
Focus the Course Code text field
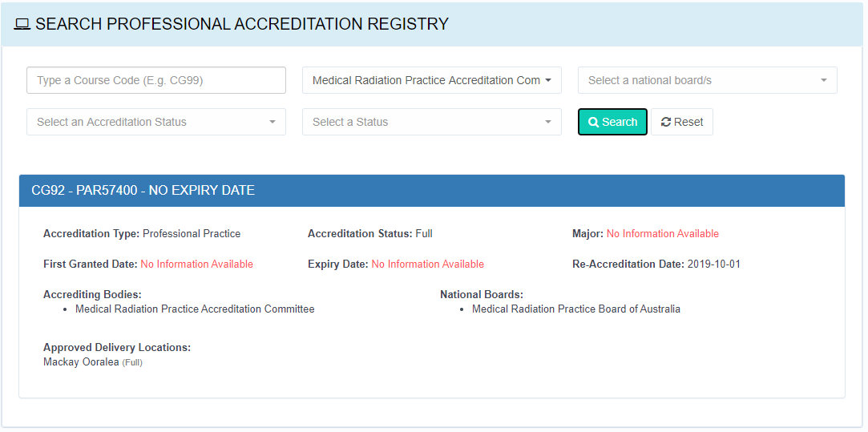pyautogui.click(x=156, y=81)
